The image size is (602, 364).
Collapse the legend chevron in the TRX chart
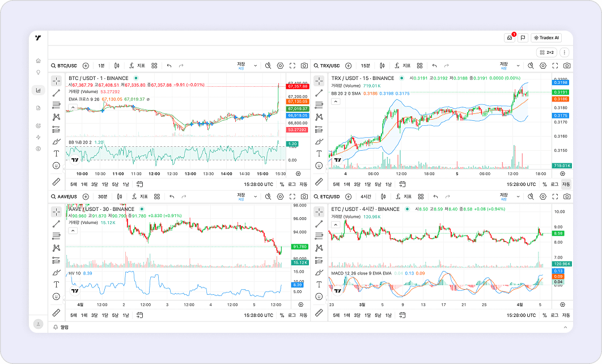coord(336,101)
